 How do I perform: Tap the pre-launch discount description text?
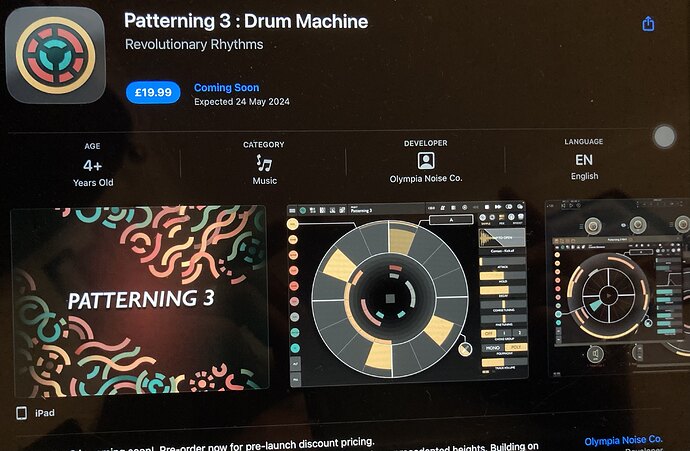pos(250,442)
